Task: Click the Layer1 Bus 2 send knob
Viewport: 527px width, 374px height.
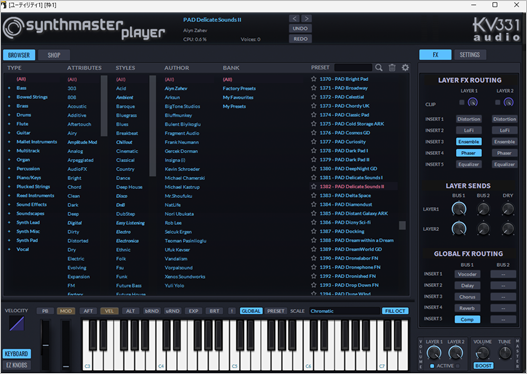Action: coord(483,209)
